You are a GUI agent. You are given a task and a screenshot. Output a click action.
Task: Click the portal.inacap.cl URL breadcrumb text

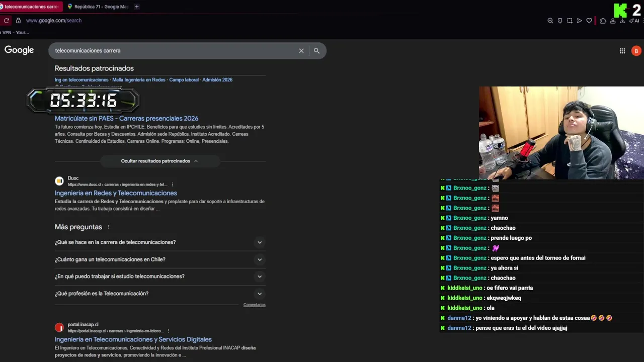pyautogui.click(x=115, y=331)
